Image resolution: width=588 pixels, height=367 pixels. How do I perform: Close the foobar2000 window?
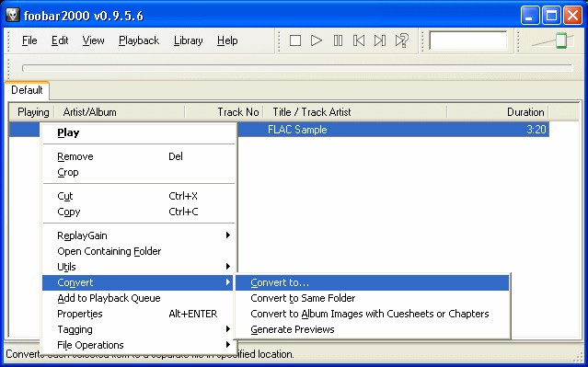pos(573,16)
